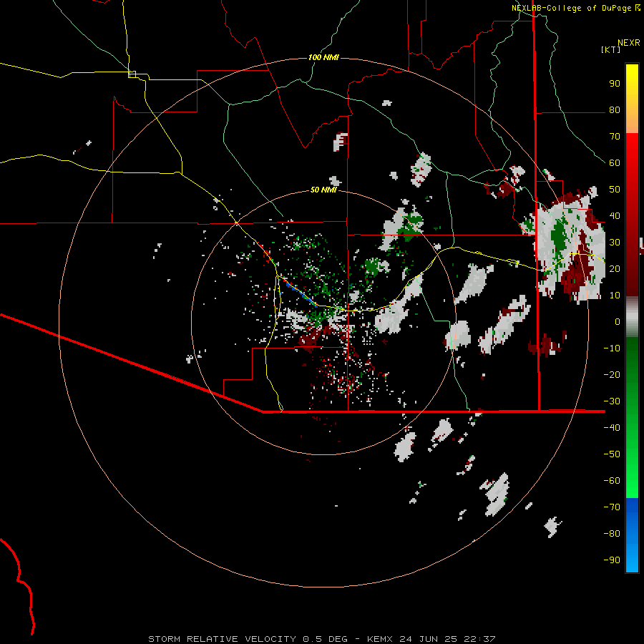Click the -30 value on velocity scale
Image resolution: width=644 pixels, height=644 pixels.
coord(612,401)
